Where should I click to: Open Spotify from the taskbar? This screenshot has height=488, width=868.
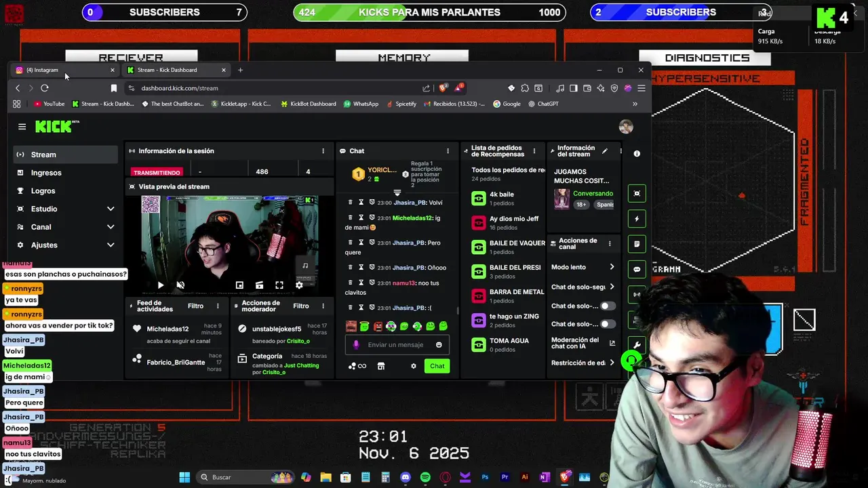(x=425, y=477)
